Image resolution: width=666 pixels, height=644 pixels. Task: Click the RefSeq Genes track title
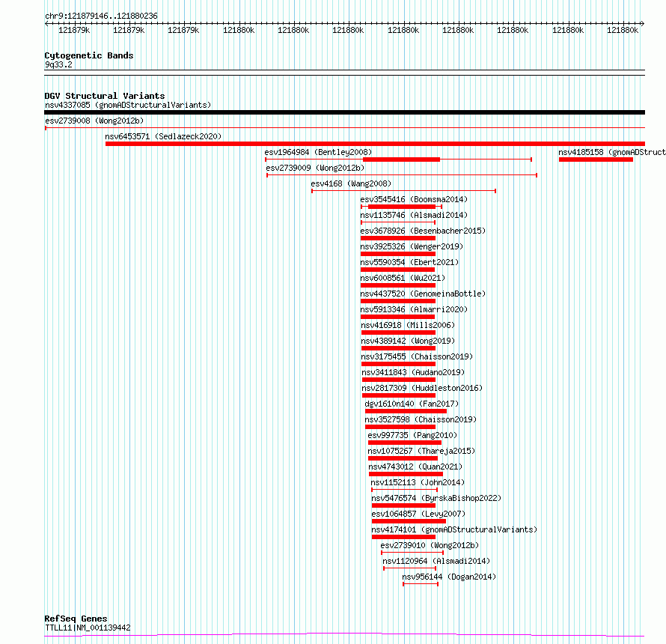pos(76,619)
